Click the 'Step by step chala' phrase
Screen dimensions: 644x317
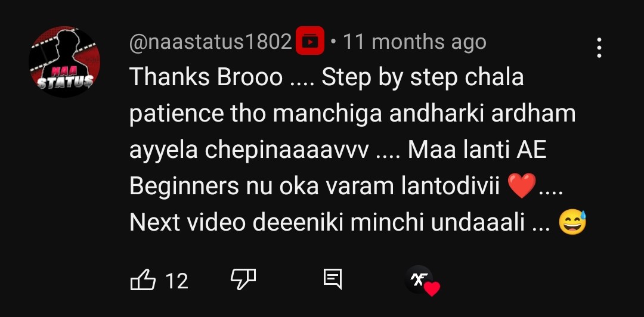(x=423, y=77)
